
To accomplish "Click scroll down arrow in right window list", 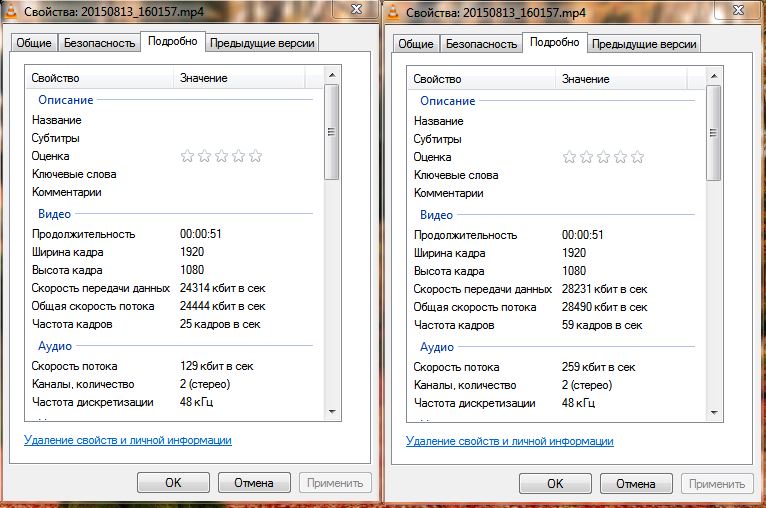I will coord(714,412).
